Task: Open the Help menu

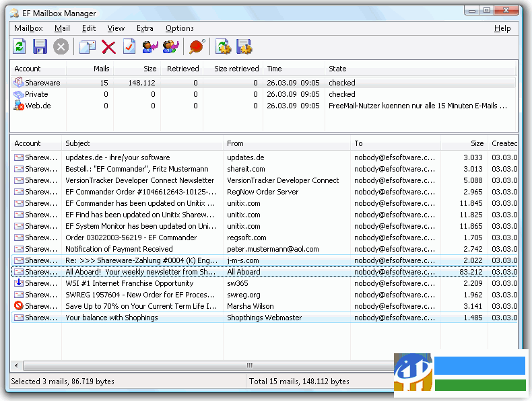Action: pyautogui.click(x=502, y=28)
